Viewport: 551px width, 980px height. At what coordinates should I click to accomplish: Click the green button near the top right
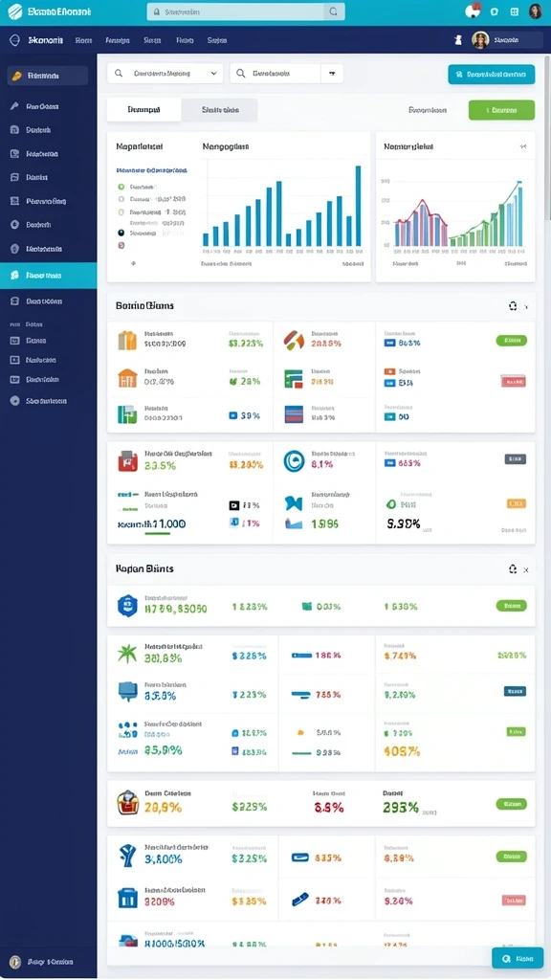[x=501, y=110]
